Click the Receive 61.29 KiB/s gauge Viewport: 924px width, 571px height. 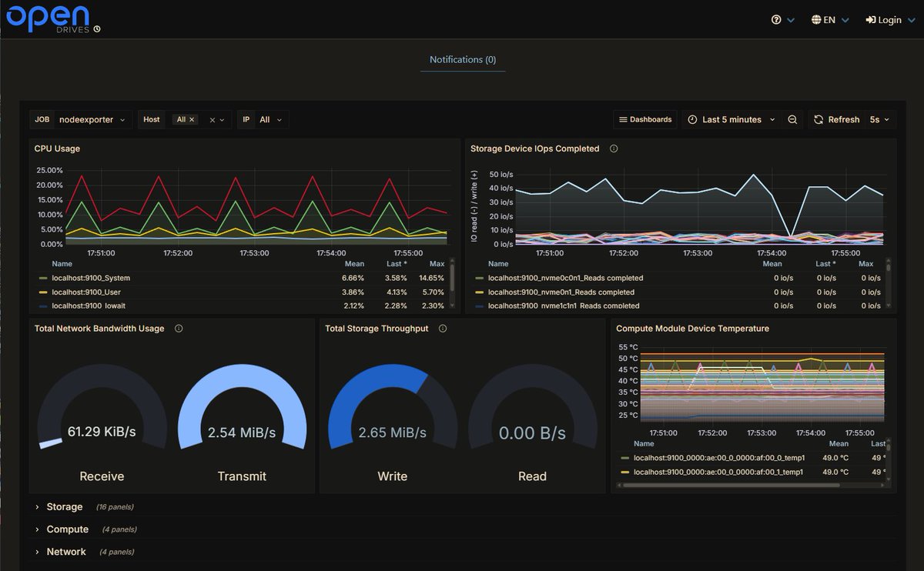(102, 408)
